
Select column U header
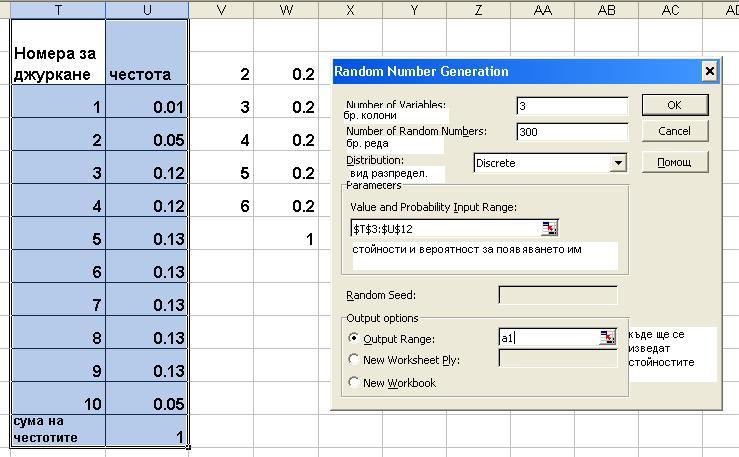click(147, 9)
